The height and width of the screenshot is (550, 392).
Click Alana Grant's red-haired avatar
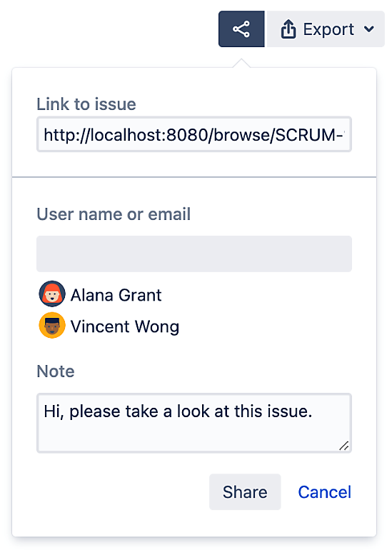click(x=52, y=294)
